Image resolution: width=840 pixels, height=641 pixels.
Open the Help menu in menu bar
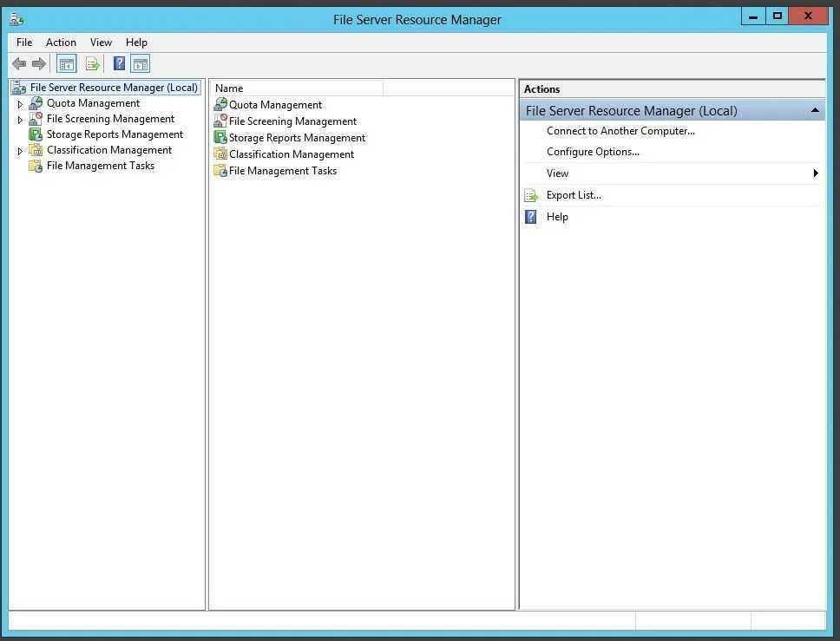pos(136,43)
